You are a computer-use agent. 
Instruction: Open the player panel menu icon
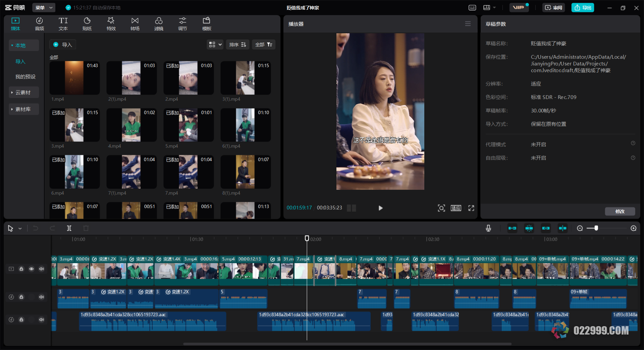point(468,24)
